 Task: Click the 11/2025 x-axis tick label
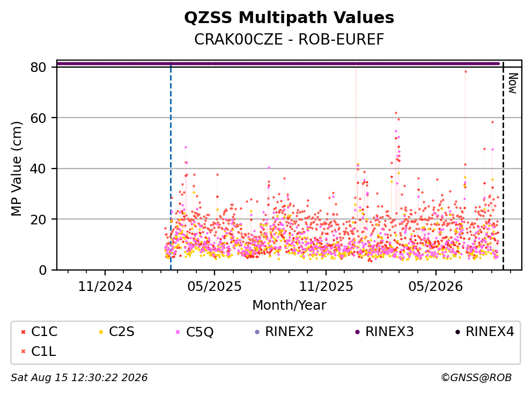[326, 287]
